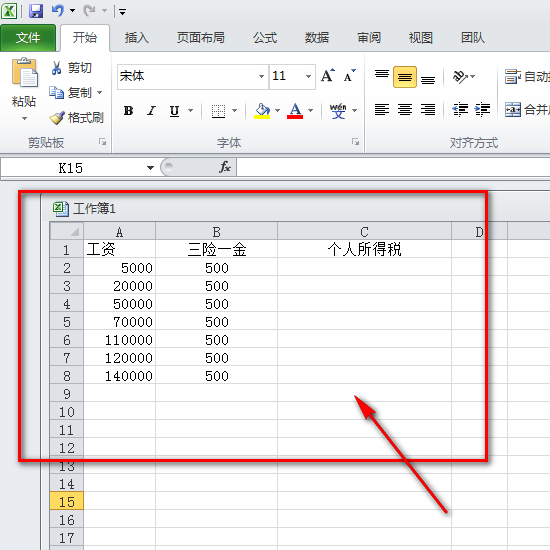
Task: Click the Format Painter brush icon
Action: point(57,118)
